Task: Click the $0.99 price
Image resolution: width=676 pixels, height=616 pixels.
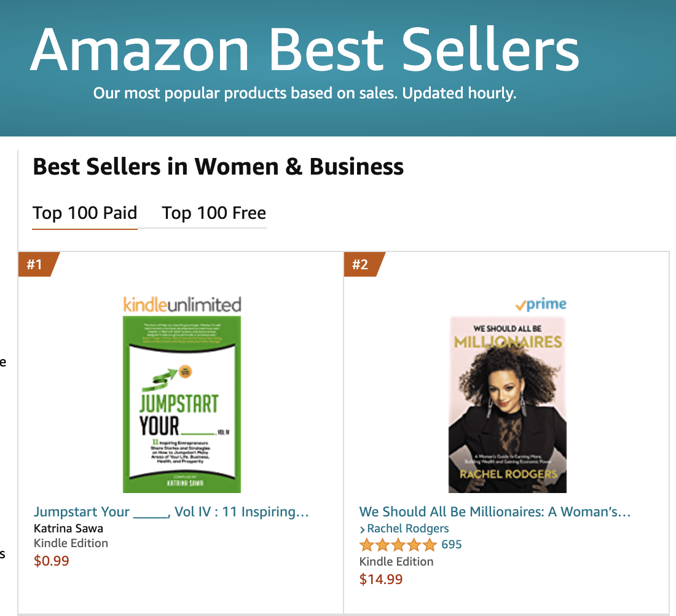Action: 52,561
